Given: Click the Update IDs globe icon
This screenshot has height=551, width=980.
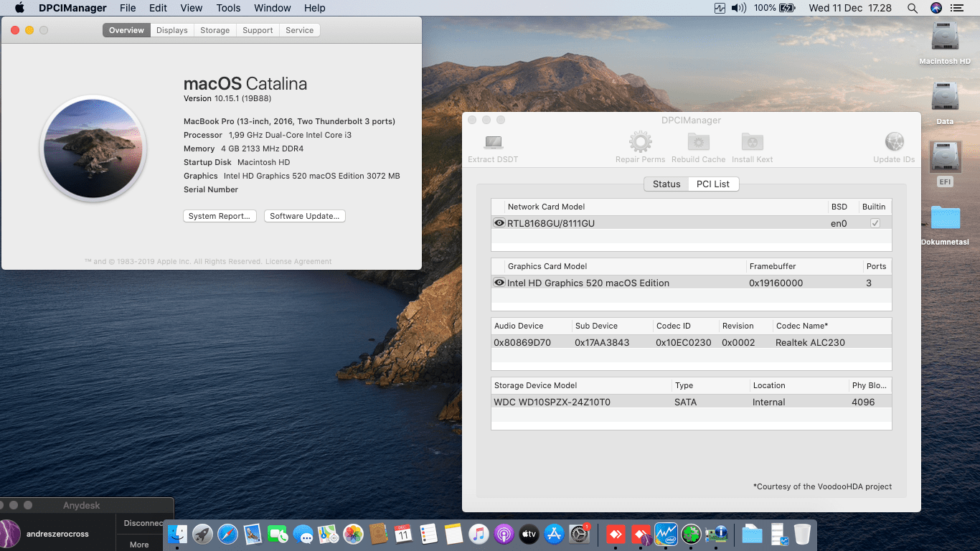Looking at the screenshot, I should click(x=894, y=142).
